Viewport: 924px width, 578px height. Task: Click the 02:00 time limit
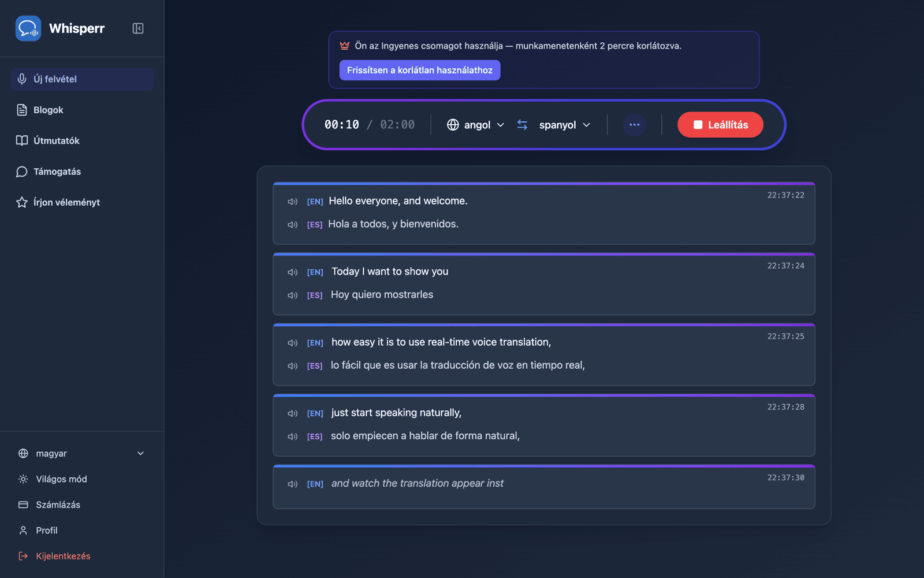pos(397,125)
